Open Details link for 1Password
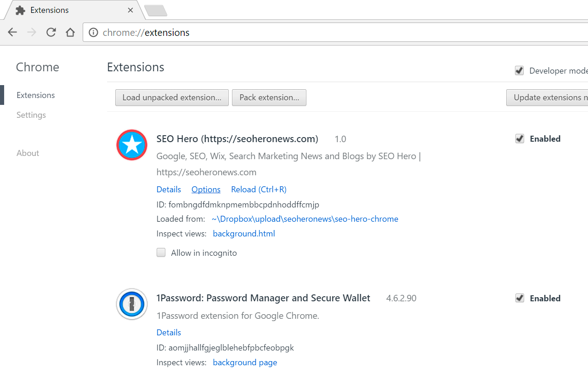 pos(169,333)
